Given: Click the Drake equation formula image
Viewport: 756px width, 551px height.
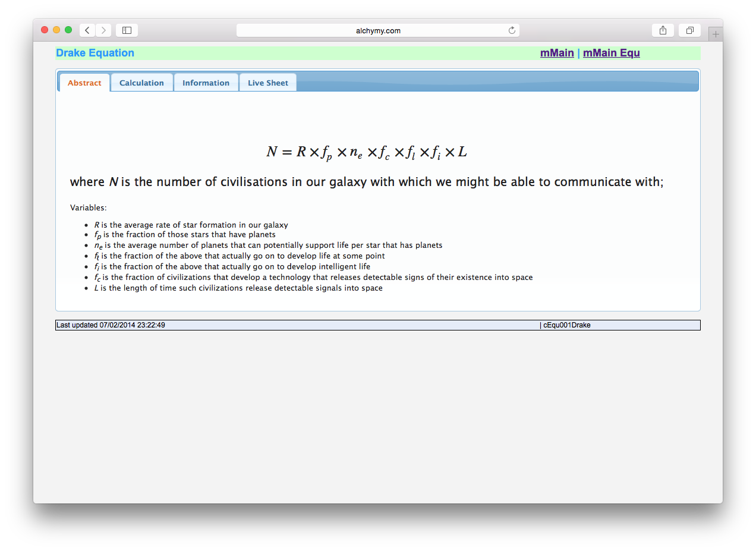Looking at the screenshot, I should 368,152.
